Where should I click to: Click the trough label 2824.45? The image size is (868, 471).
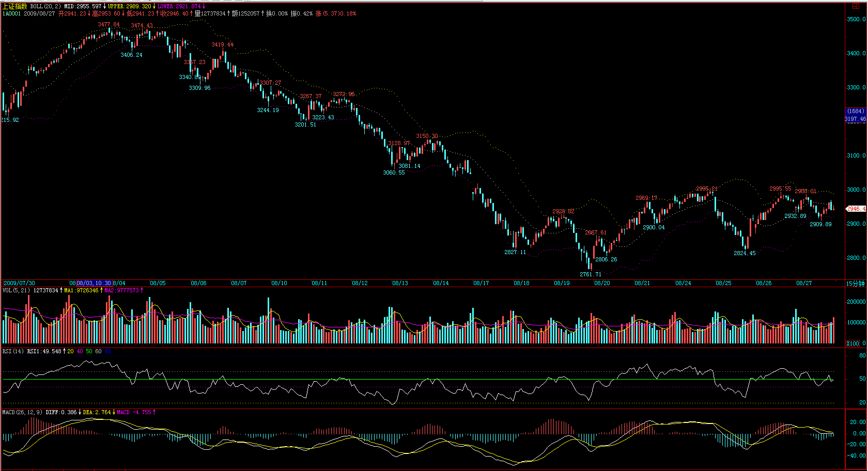(745, 253)
